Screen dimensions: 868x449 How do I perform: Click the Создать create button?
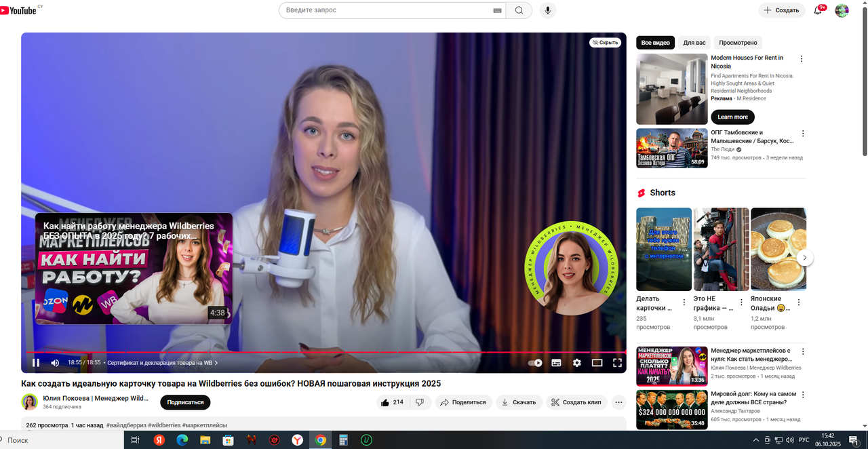pyautogui.click(x=781, y=10)
